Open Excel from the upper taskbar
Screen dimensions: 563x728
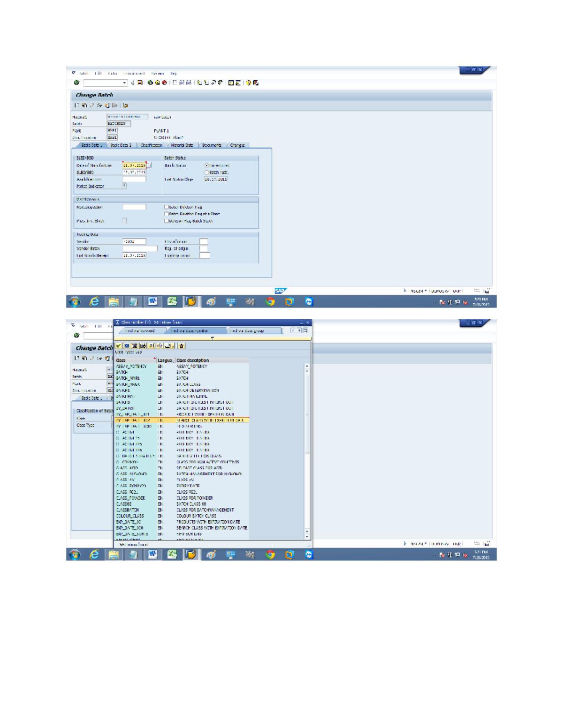pyautogui.click(x=172, y=302)
